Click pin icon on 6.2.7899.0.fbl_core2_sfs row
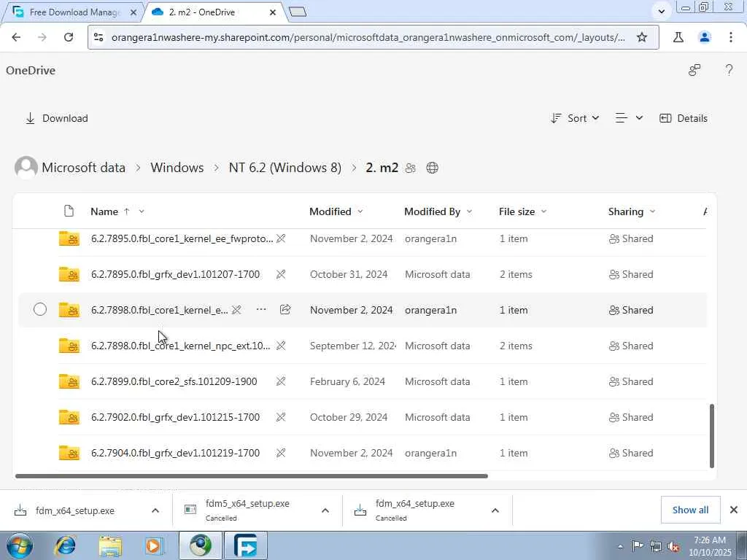The width and height of the screenshot is (747, 560). point(281,381)
